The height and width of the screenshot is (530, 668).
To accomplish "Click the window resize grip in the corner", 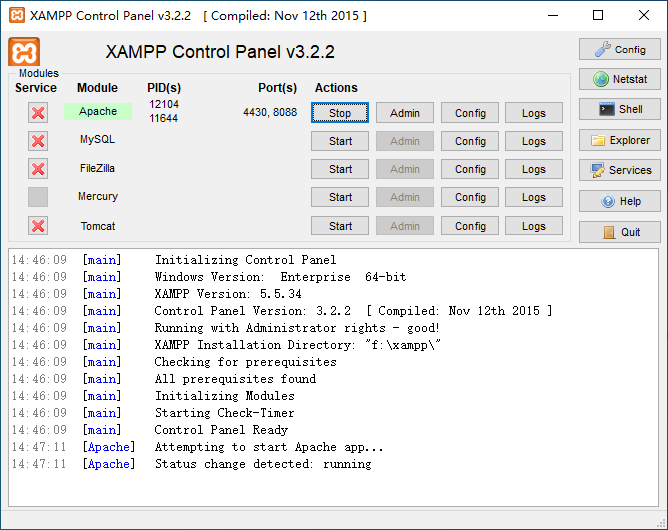I will click(662, 524).
